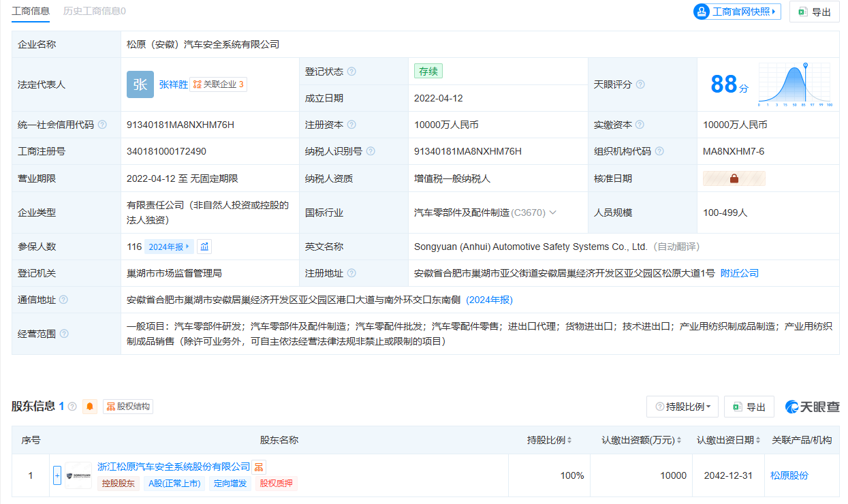Click the bell alert icon beside 股东信息

tap(90, 407)
